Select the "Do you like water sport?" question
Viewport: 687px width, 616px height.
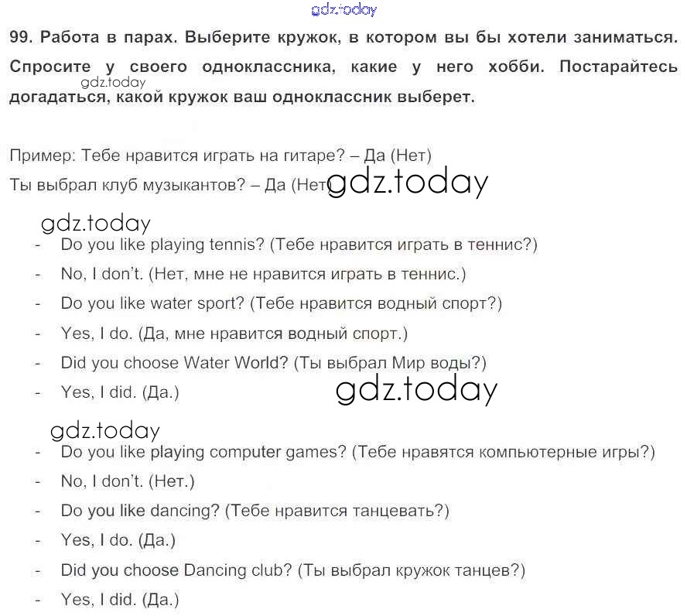(281, 303)
